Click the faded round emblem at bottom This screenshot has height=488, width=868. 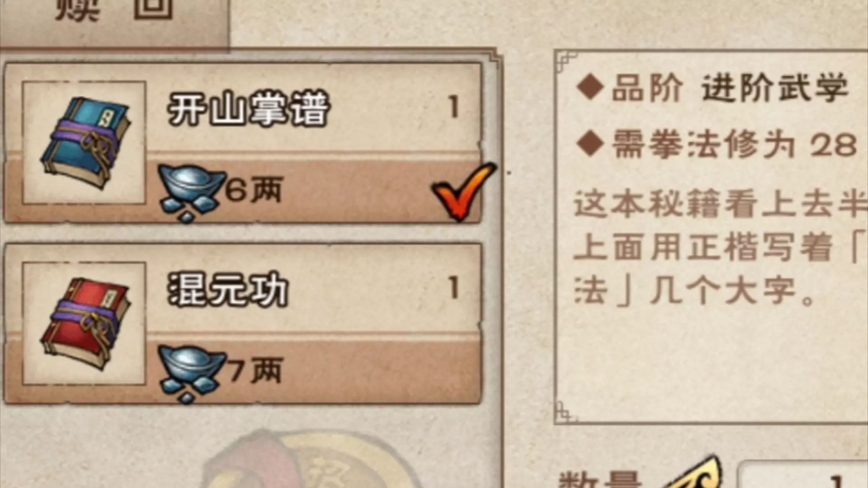[307, 459]
